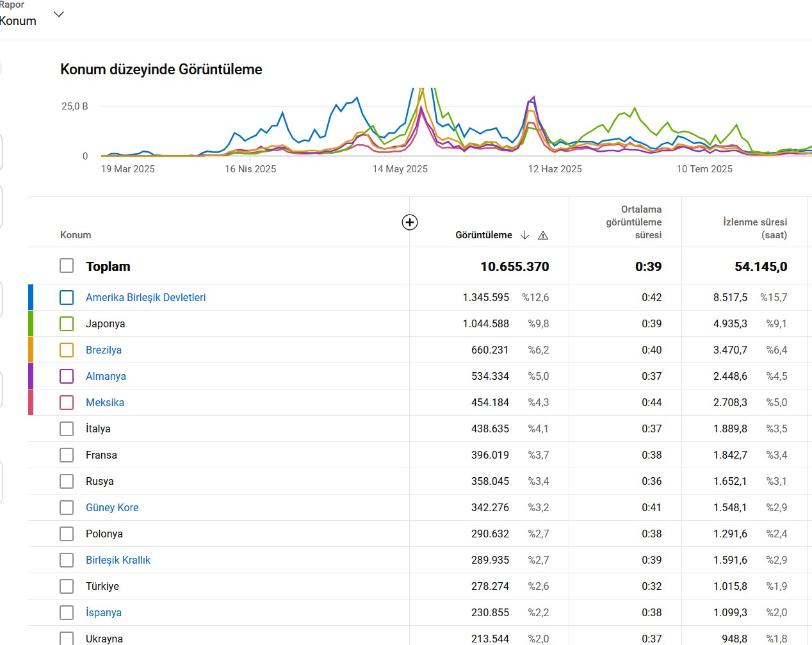Click the pink color bar beside Meksika
The height and width of the screenshot is (645, 812).
coord(31,402)
